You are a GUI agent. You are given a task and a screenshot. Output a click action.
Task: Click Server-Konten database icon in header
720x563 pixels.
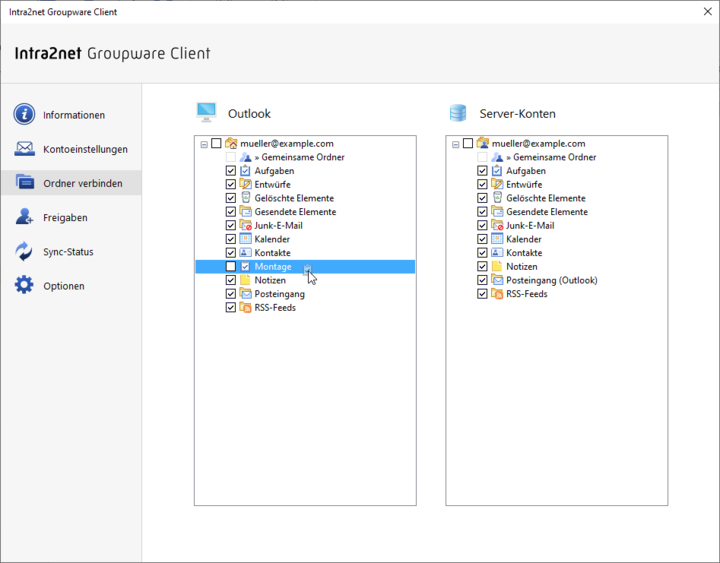coord(458,113)
